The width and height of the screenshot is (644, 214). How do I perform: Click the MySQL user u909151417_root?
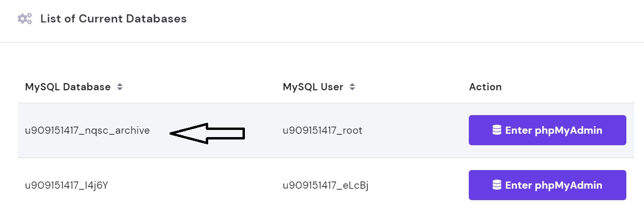tap(323, 130)
